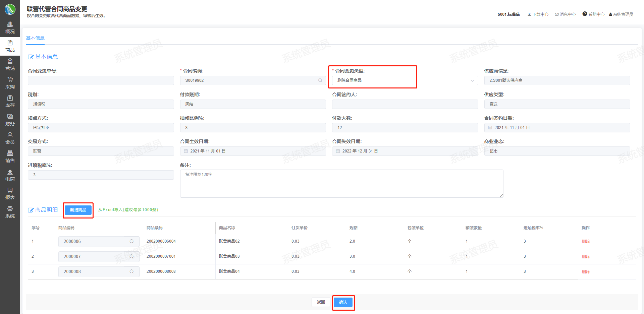Image resolution: width=644 pixels, height=314 pixels.
Task: Click the 合同变更单号 input field
Action: pyautogui.click(x=101, y=80)
